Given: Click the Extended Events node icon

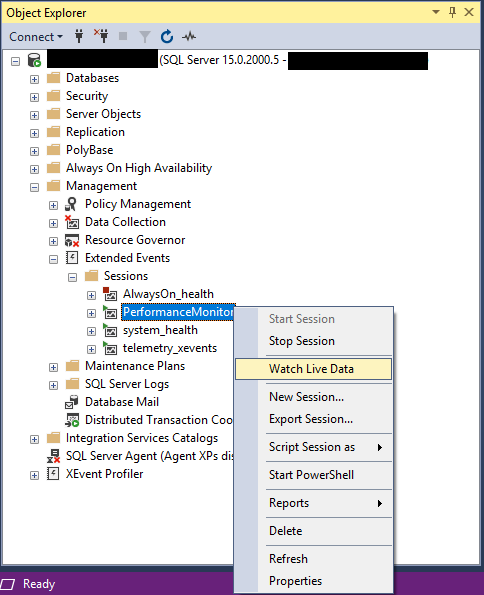Looking at the screenshot, I should [72, 258].
